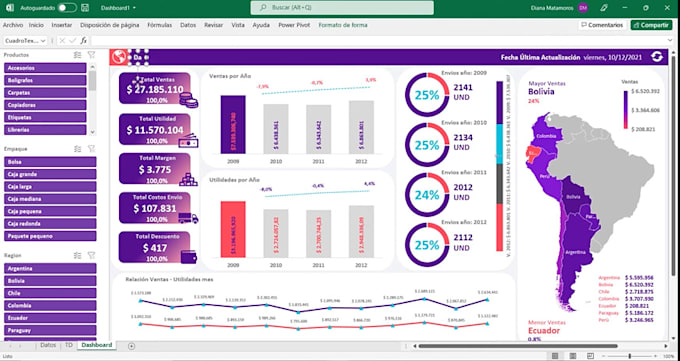Select Carpetas in Productos slicer
Screen dimensions: 680x361
click(45, 92)
